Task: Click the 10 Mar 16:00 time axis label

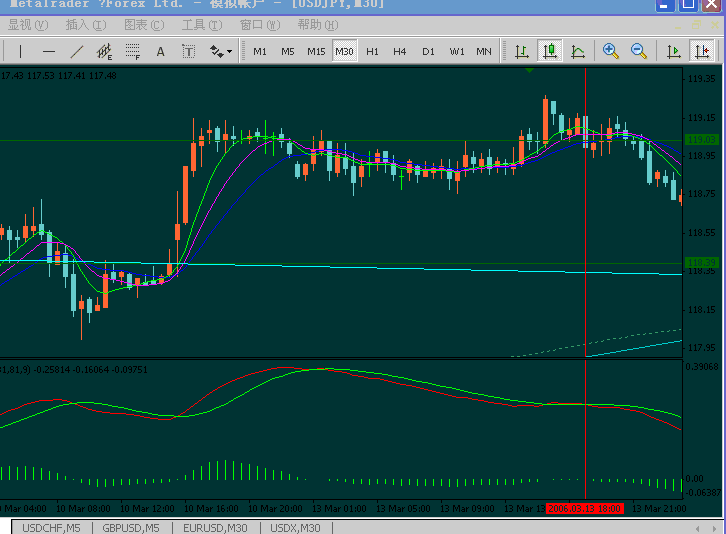Action: (212, 509)
